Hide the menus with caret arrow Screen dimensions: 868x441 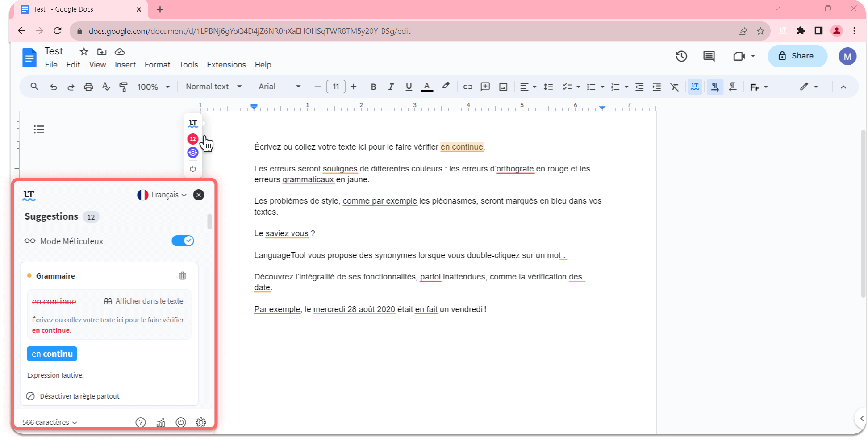(x=843, y=87)
